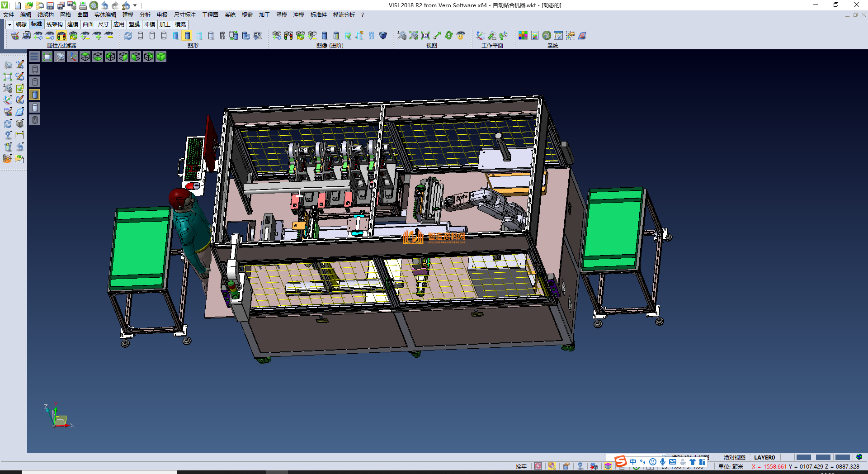Screen dimensions: 868x474
Task: Click the 1:1 zoom-to-fit icon in 视图 group
Action: point(425,36)
